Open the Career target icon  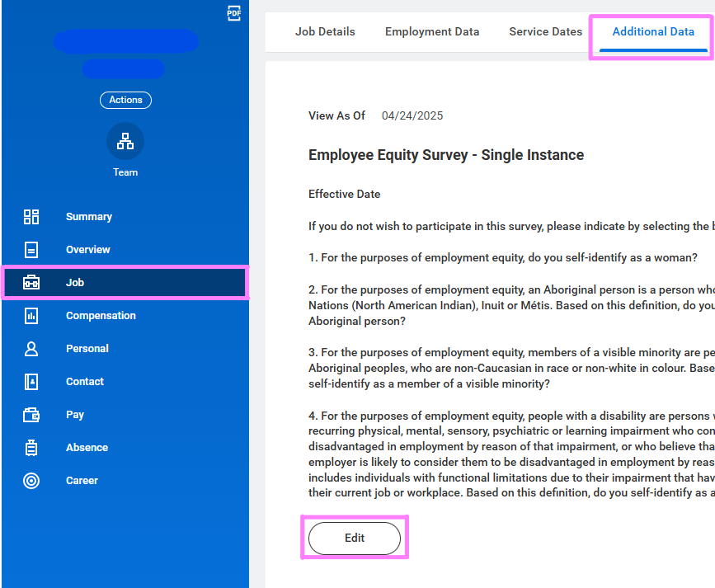pos(31,481)
